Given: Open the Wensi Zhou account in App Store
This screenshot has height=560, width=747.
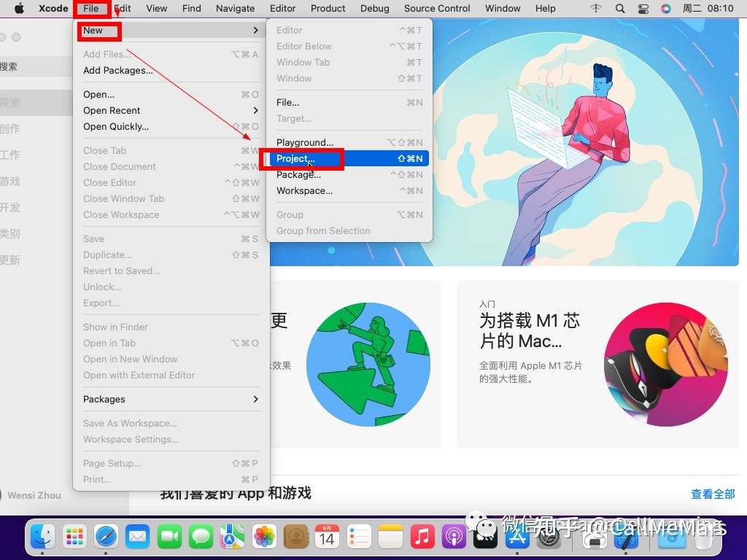Looking at the screenshot, I should 34,495.
